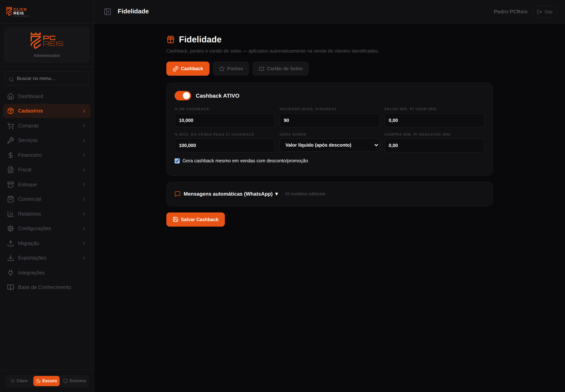565x392 pixels.
Task: Click the Administrador role label
Action: coord(47,55)
